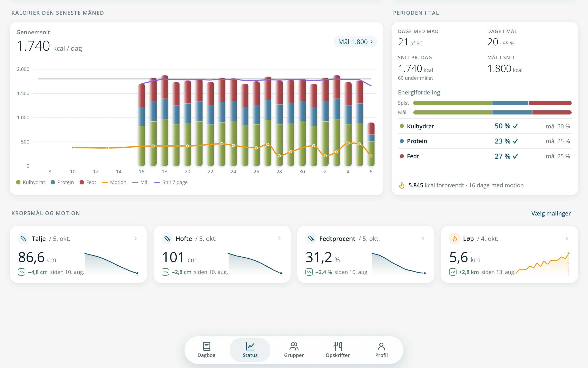This screenshot has height=368, width=588.
Task: Expand the Talje card chevron
Action: tap(136, 239)
